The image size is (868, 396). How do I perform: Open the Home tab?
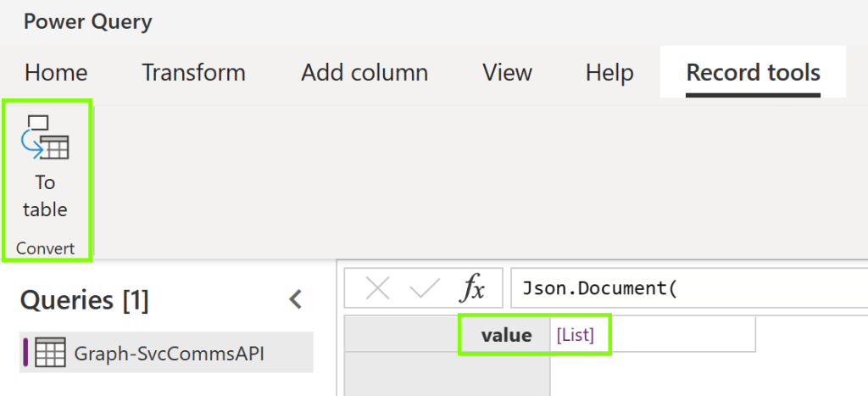coord(56,73)
